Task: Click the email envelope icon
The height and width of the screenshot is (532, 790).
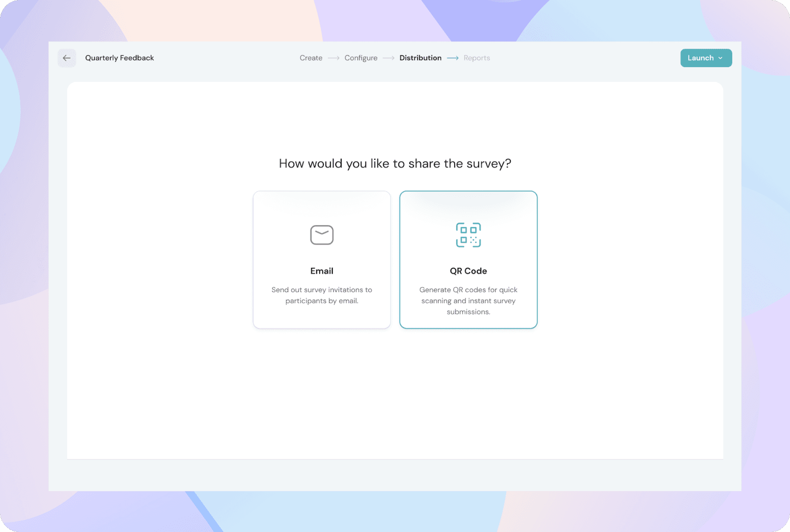Action: click(322, 235)
